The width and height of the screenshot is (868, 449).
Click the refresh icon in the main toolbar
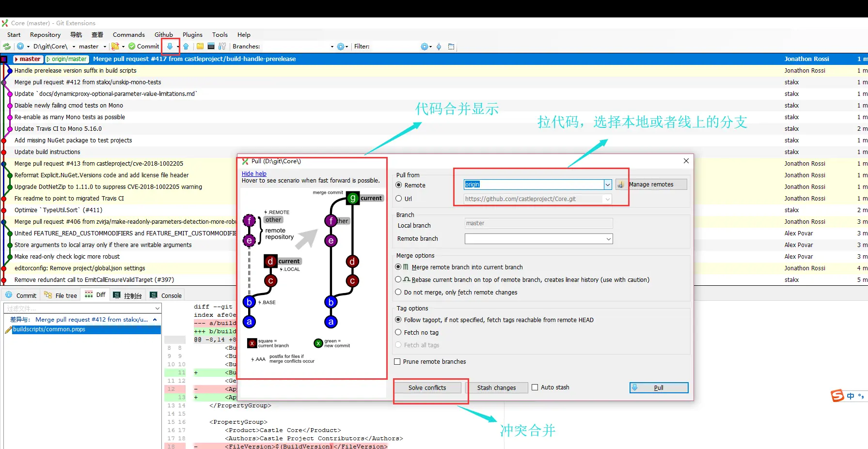point(7,46)
